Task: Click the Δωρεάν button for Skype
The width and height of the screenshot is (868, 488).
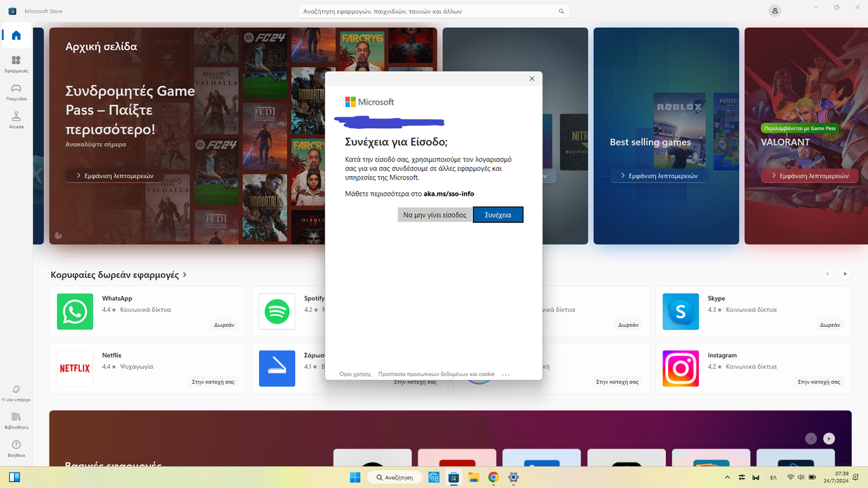Action: pos(830,325)
